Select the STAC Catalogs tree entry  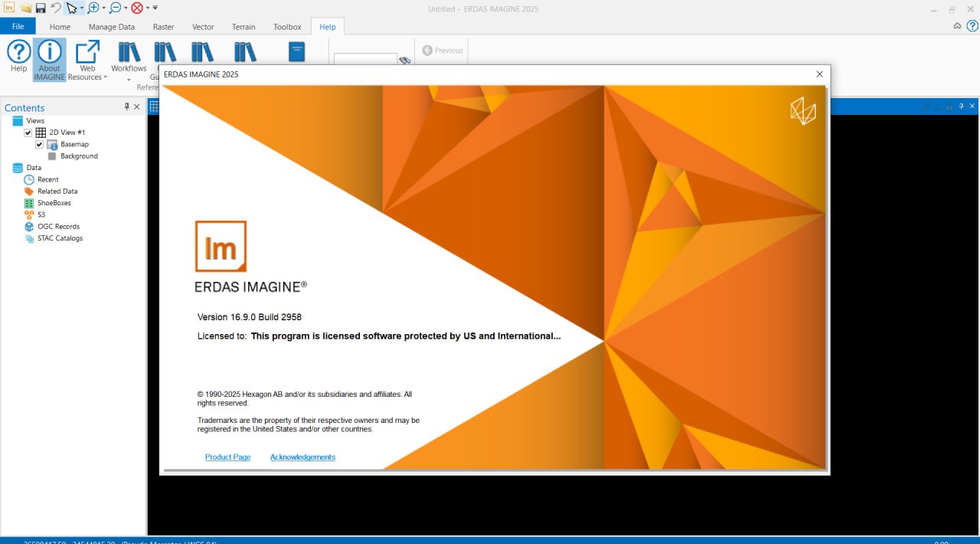(60, 238)
